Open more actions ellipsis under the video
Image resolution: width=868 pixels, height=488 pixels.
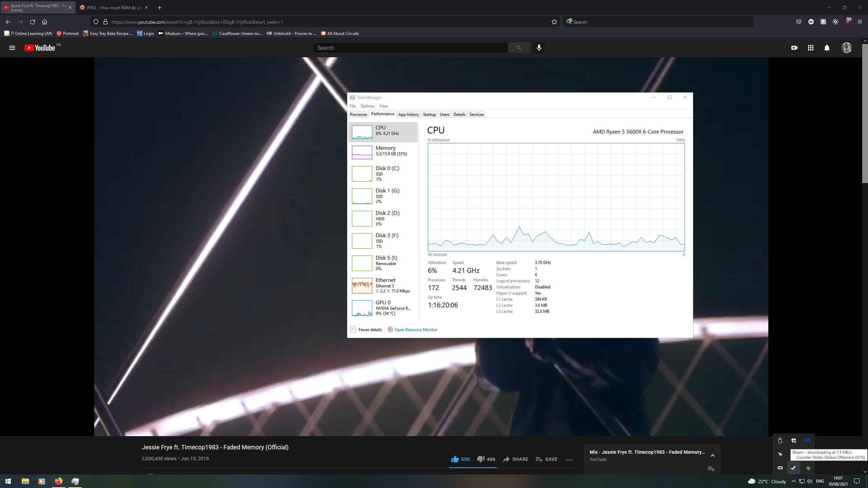(569, 460)
